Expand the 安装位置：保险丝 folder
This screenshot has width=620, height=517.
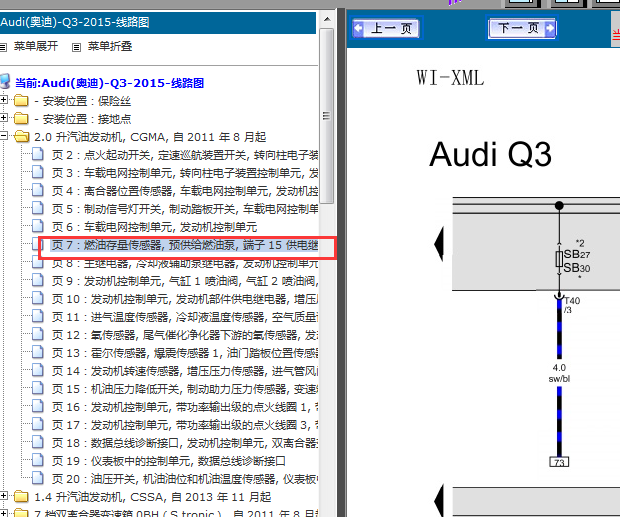point(4,100)
